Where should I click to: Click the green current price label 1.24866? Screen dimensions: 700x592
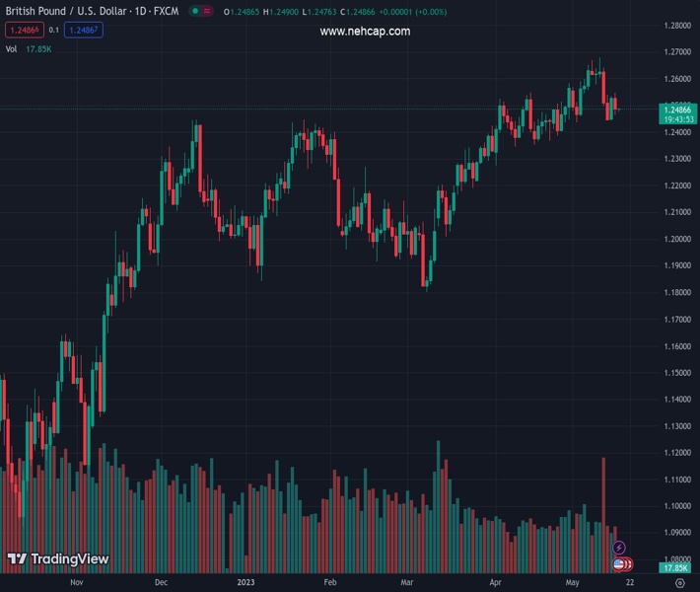click(x=678, y=109)
